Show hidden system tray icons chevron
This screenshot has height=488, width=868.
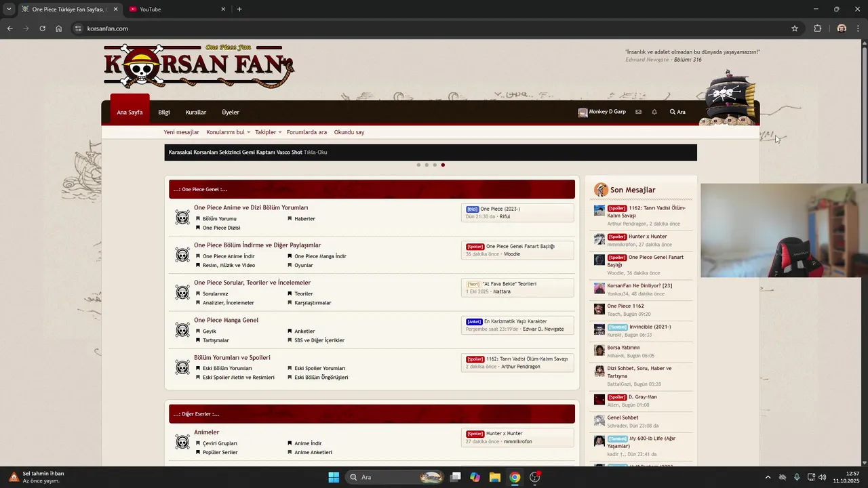click(x=768, y=477)
